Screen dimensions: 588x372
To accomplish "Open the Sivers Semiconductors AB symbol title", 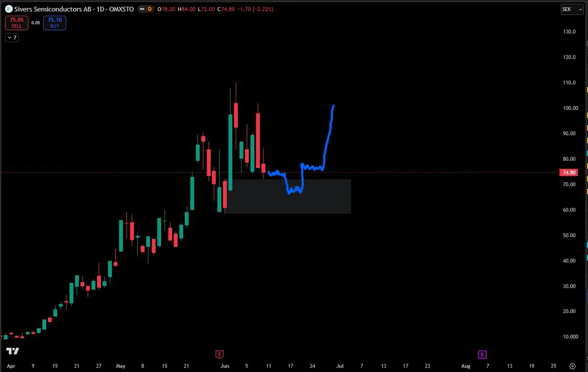I will pyautogui.click(x=73, y=9).
